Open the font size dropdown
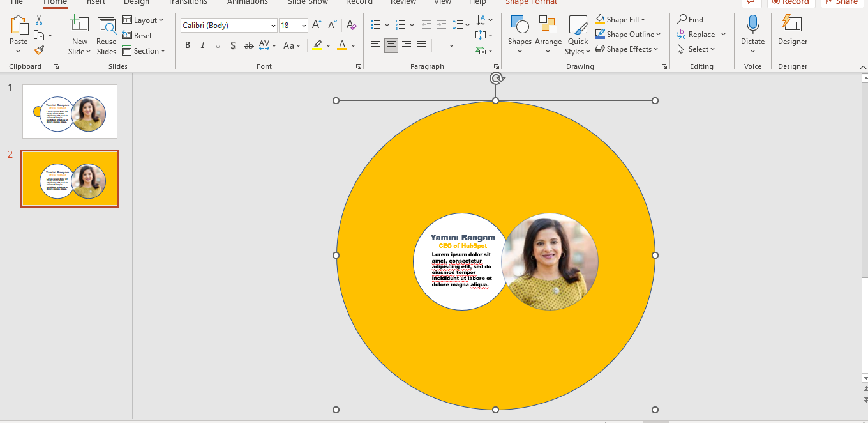868x423 pixels. (304, 26)
